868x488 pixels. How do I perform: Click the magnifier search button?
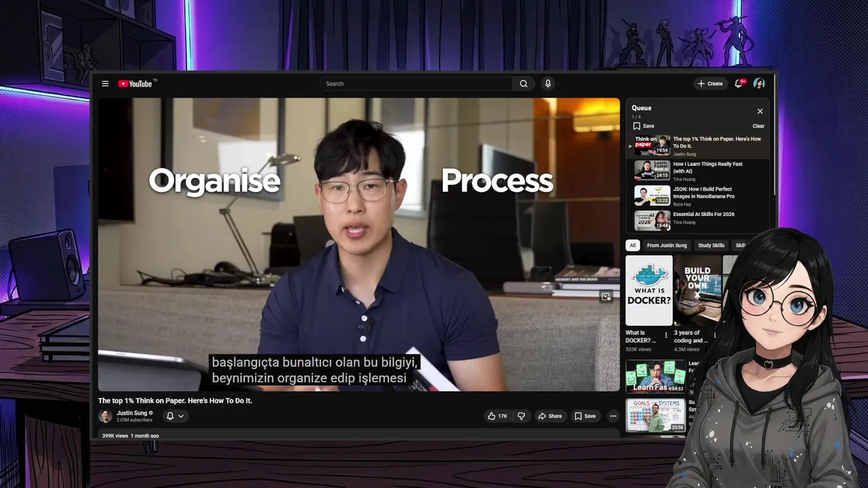524,84
